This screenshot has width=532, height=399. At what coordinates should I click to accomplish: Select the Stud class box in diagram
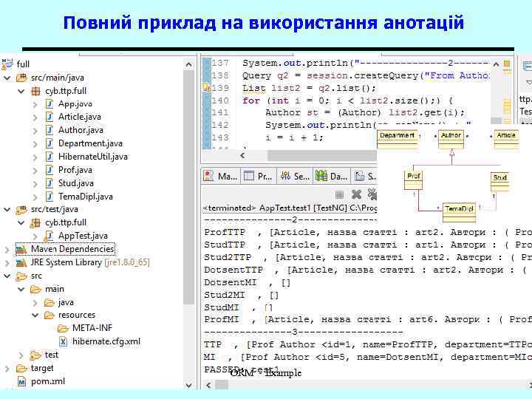(499, 182)
